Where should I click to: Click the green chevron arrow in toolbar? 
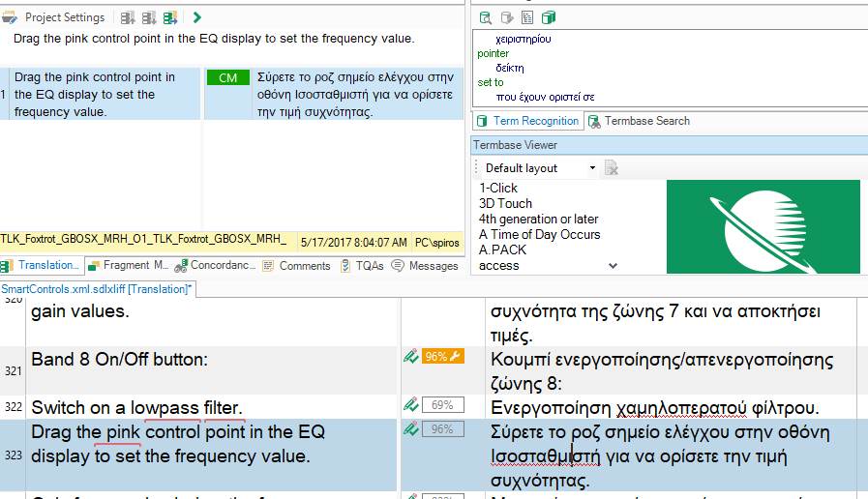coord(196,17)
